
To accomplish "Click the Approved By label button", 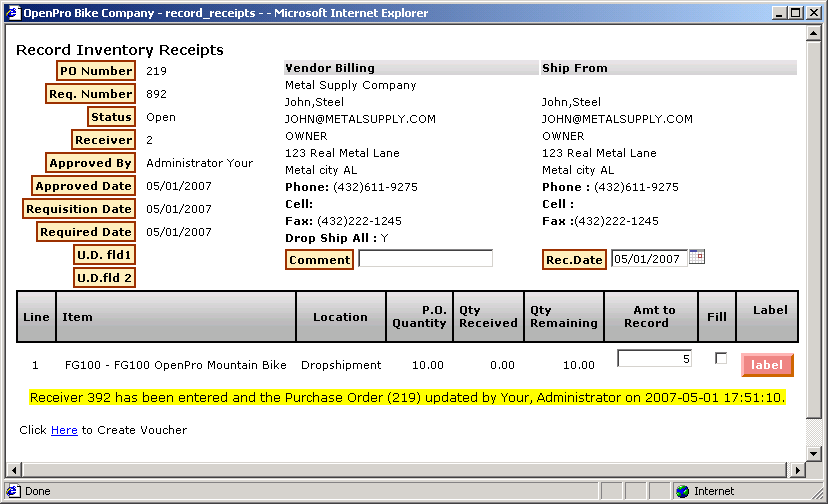I will (x=91, y=163).
